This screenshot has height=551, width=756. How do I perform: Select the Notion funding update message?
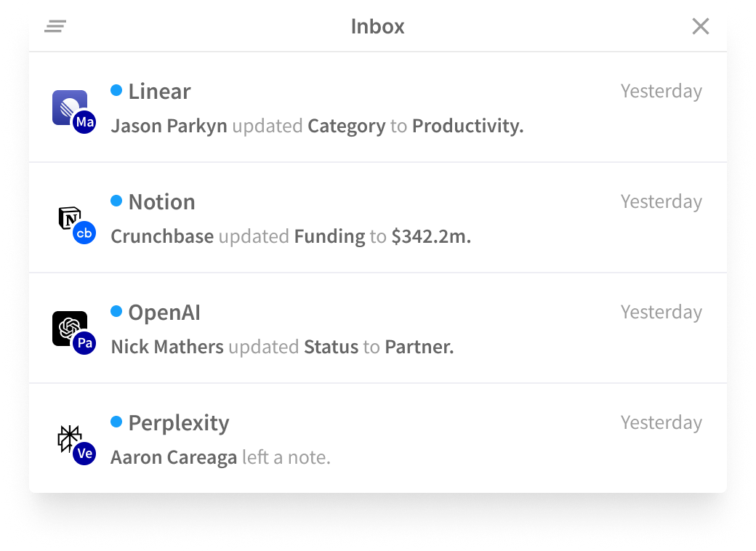pos(291,237)
